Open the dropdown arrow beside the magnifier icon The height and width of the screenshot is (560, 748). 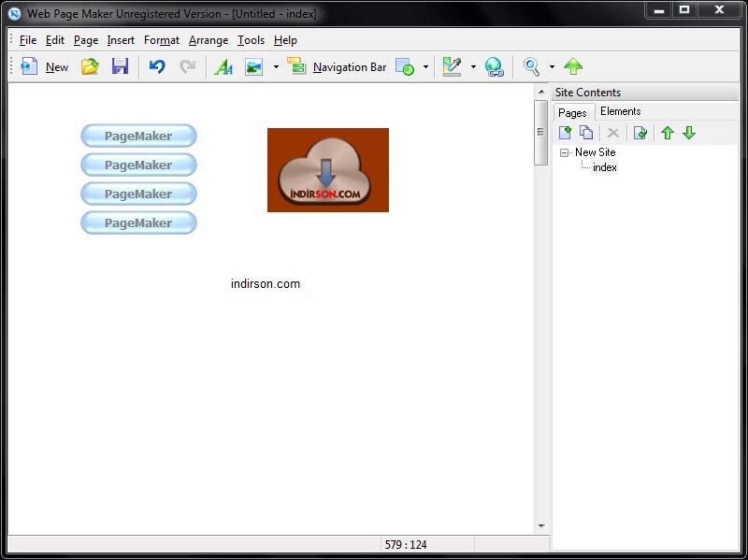(552, 66)
